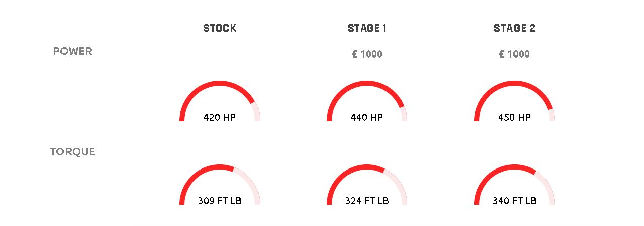Click the £ 1000 price under Stage 2
Screen dimensions: 644x226
point(514,54)
